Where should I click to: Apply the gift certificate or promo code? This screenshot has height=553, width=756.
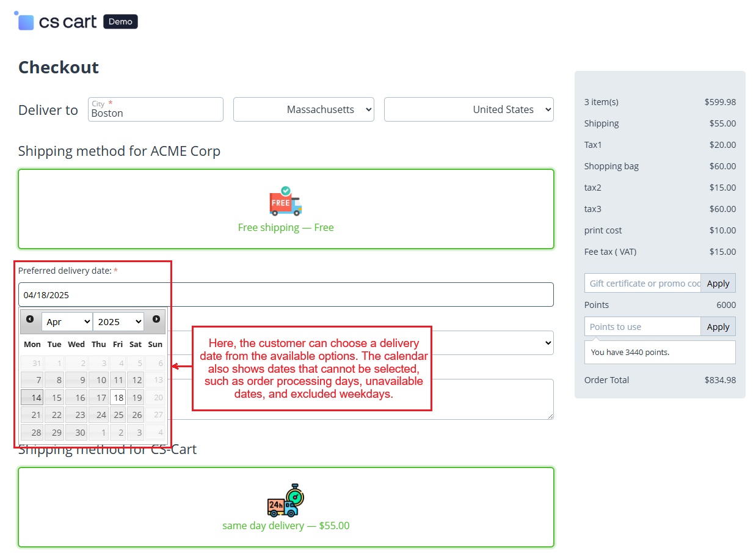718,284
